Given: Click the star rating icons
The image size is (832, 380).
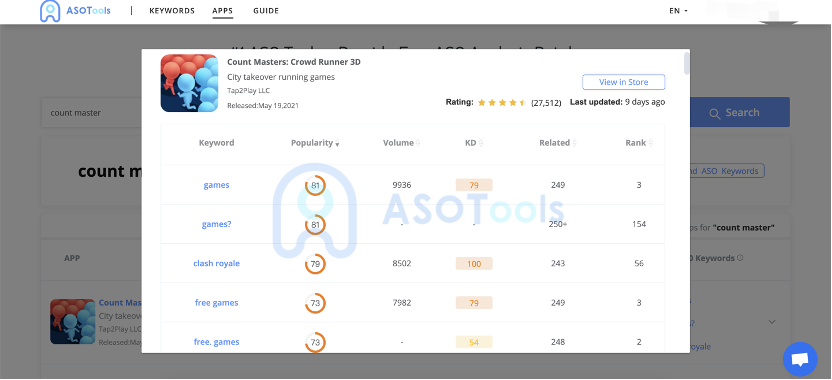Looking at the screenshot, I should pyautogui.click(x=501, y=102).
